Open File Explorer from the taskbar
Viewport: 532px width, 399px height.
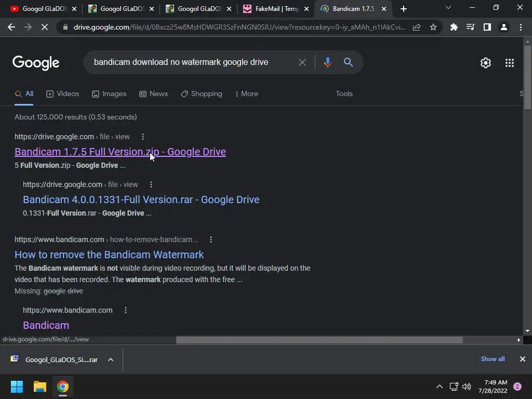pyautogui.click(x=39, y=387)
